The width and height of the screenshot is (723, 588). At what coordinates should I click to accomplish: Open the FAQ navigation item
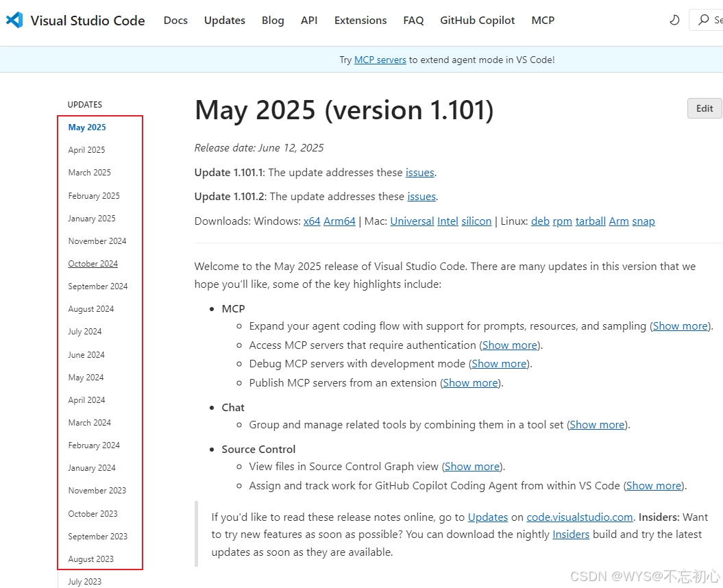pos(414,21)
